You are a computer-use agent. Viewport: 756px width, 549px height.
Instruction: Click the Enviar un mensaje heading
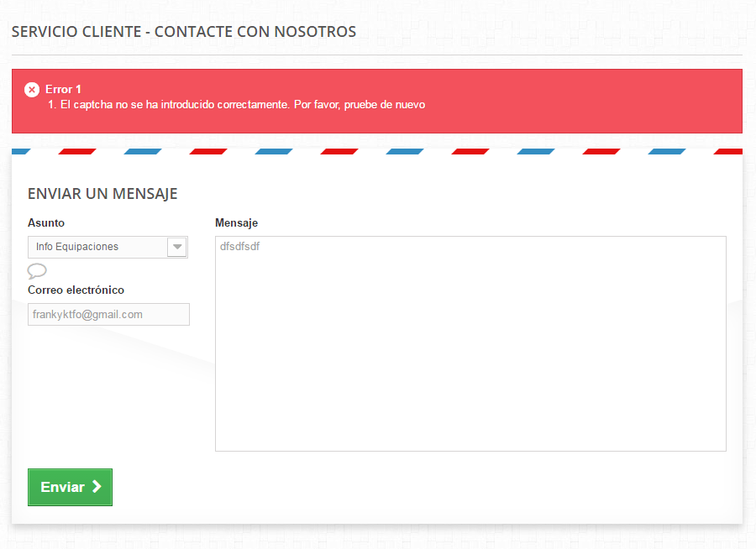click(x=102, y=194)
